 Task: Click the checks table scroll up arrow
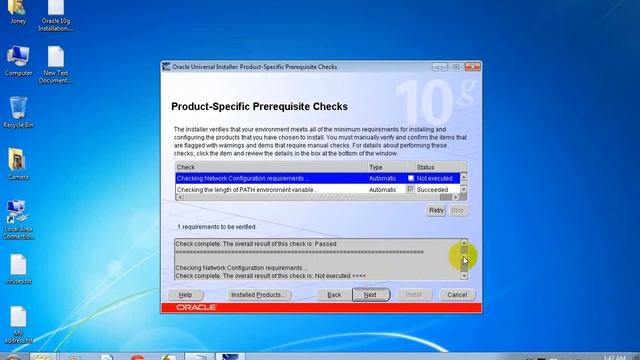464,177
